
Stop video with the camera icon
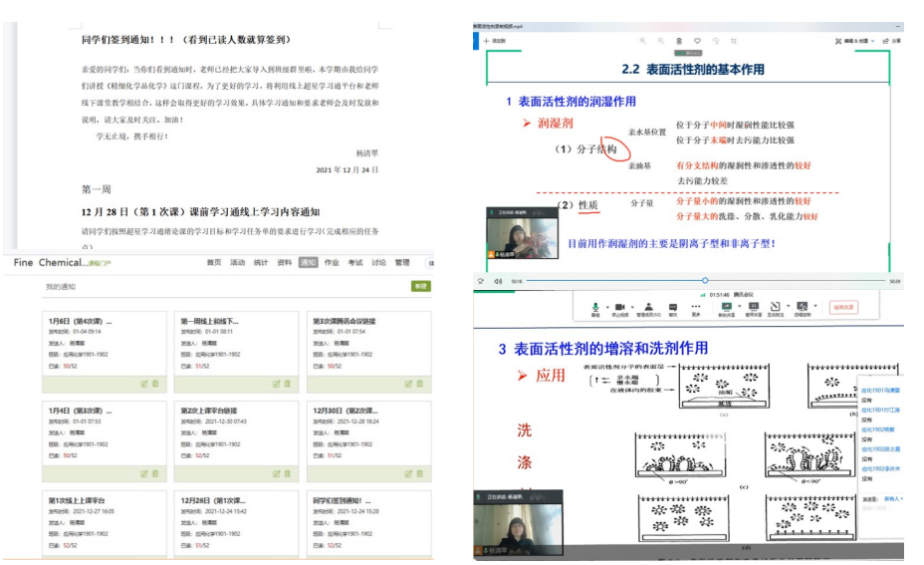(x=620, y=307)
